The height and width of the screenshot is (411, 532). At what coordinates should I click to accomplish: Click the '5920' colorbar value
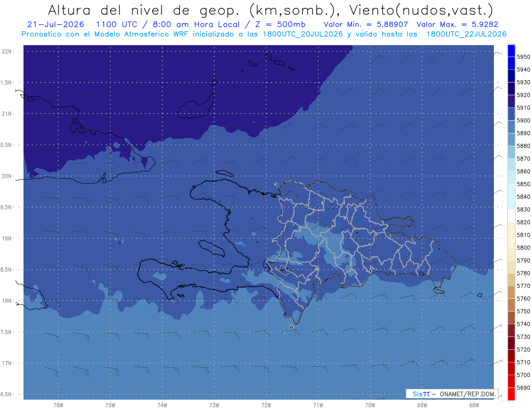coord(523,95)
